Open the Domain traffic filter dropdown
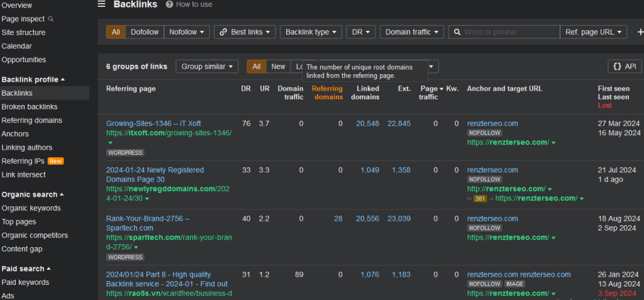 coord(411,32)
